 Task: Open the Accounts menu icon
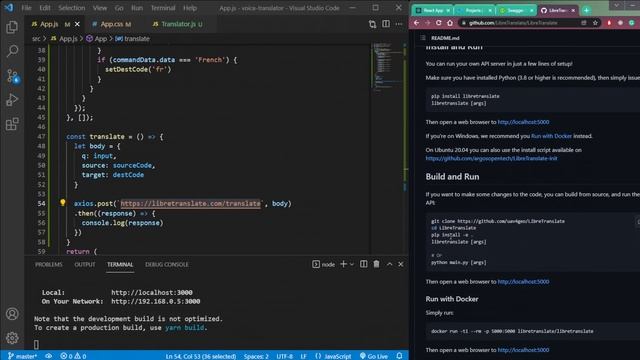coord(12,314)
